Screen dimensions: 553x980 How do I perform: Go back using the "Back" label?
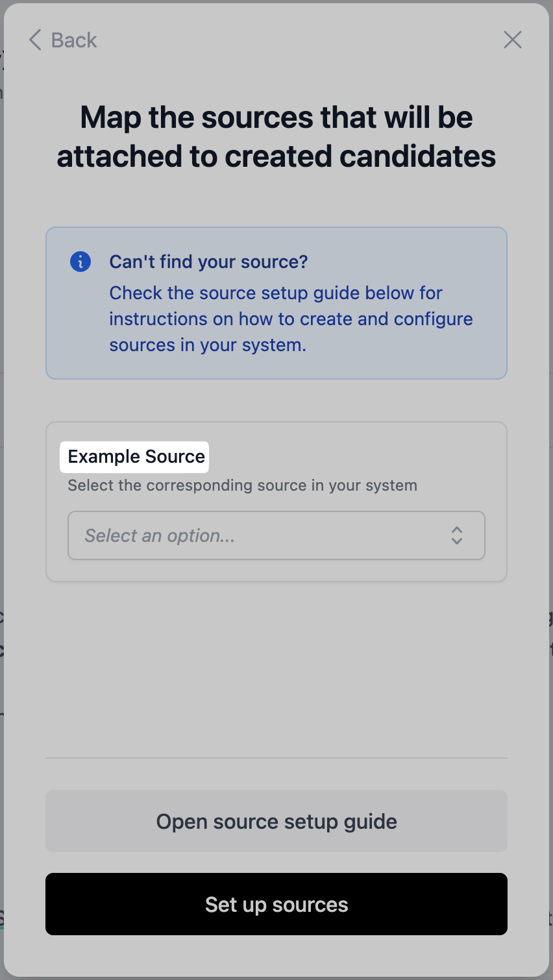[74, 40]
